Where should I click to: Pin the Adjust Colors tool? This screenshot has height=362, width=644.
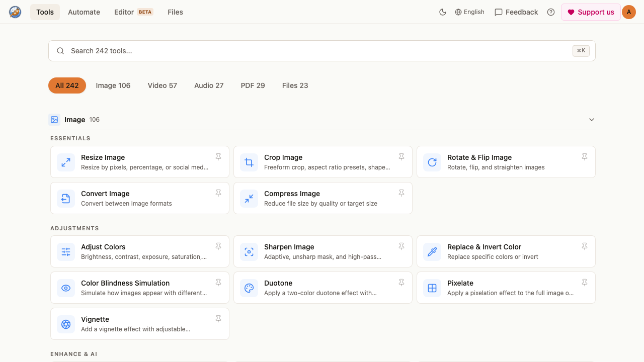[x=218, y=246]
